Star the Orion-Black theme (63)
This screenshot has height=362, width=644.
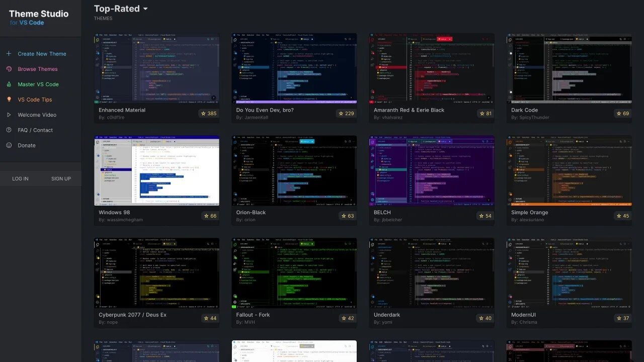347,216
